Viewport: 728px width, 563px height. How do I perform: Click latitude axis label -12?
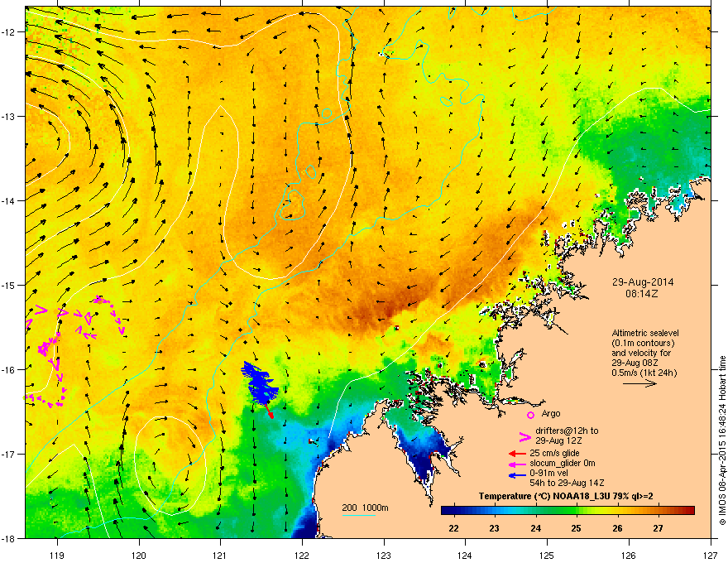coord(9,32)
